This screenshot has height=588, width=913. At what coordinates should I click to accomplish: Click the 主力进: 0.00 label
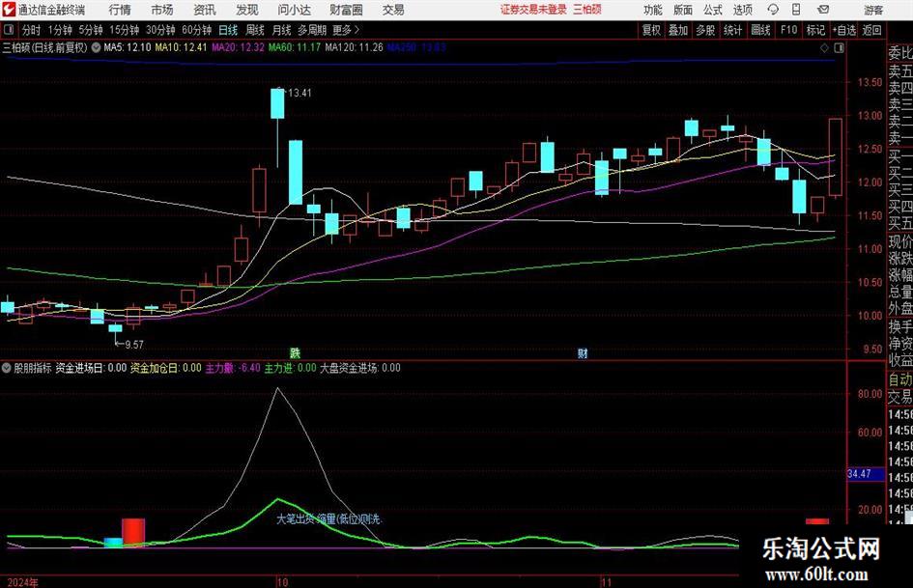(x=290, y=368)
